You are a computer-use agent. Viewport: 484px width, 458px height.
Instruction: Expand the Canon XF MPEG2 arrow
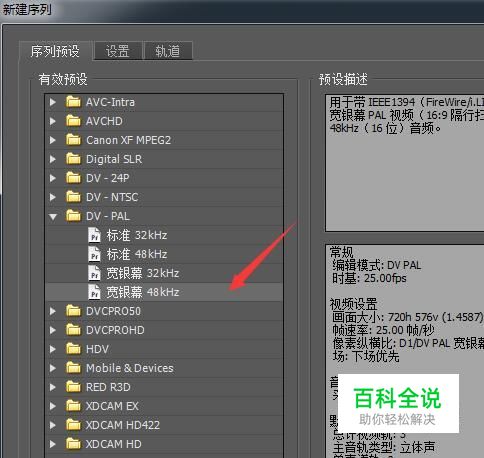pos(53,140)
